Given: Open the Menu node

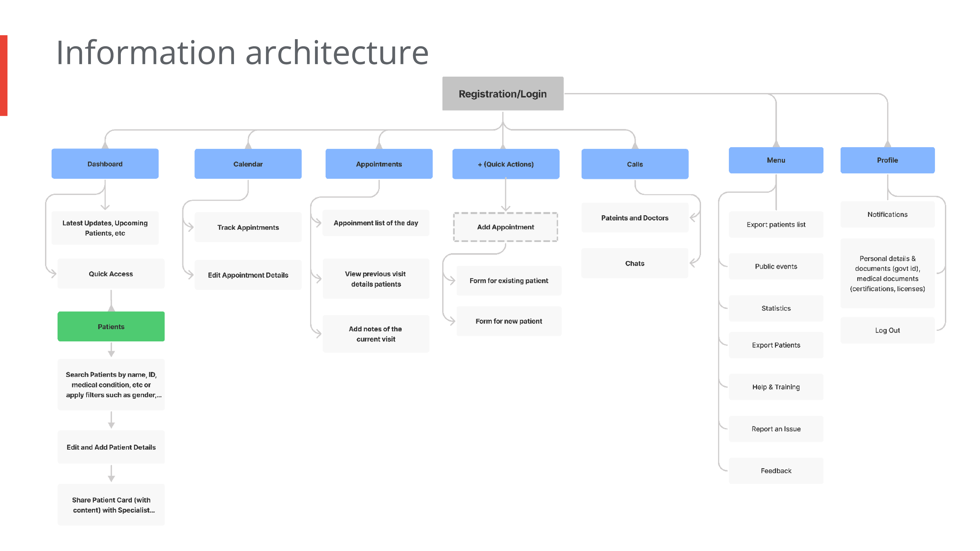Looking at the screenshot, I should tap(776, 160).
